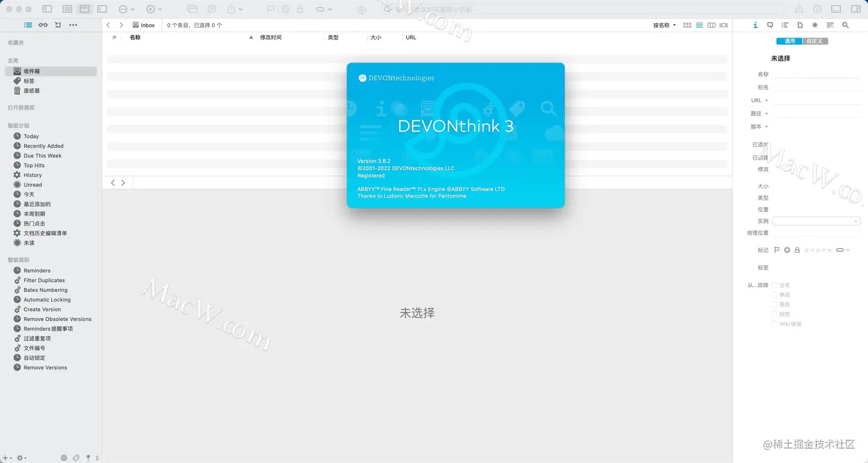The width and height of the screenshot is (868, 463).
Task: Go forward with the right chevron beside Inbox
Action: (121, 25)
